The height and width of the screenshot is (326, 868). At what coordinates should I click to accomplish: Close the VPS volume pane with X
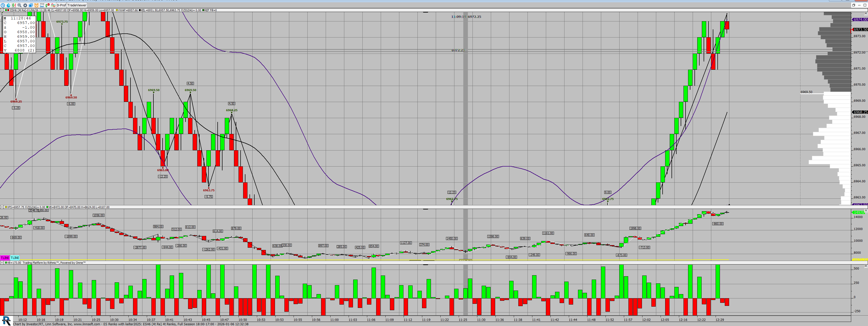tap(2, 207)
